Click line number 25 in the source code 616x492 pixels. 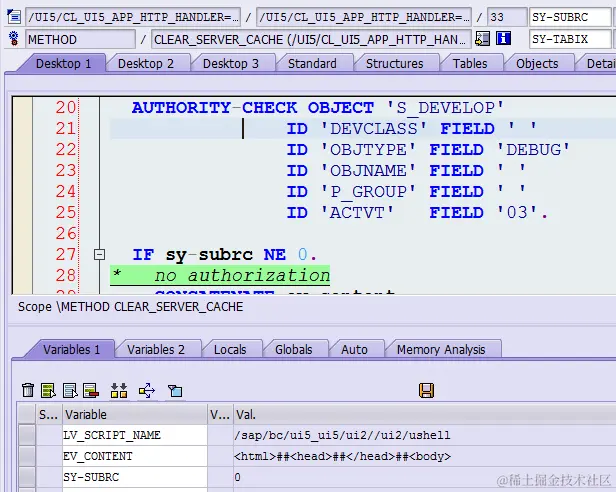click(x=65, y=212)
